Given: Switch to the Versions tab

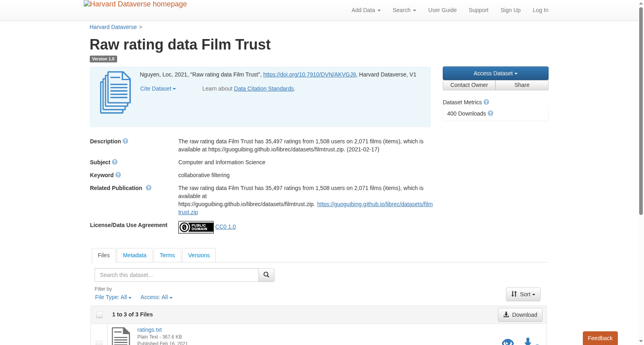Looking at the screenshot, I should 199,255.
